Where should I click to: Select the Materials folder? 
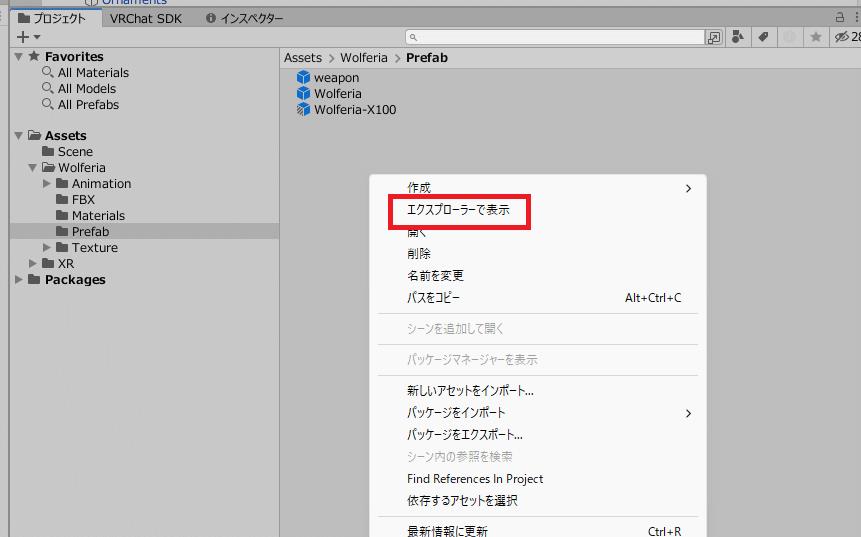98,215
